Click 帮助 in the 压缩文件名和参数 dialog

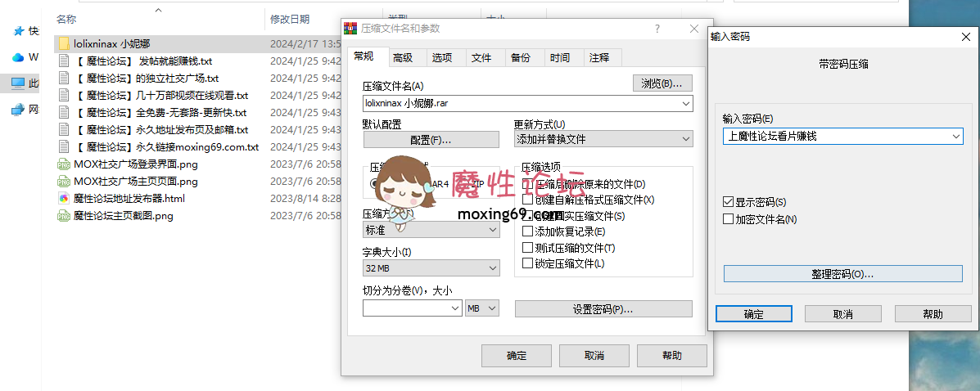point(672,355)
